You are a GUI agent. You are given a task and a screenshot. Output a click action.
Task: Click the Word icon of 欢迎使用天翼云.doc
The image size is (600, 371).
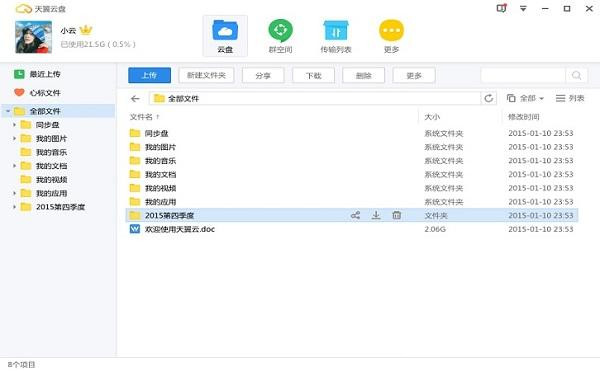pos(135,229)
